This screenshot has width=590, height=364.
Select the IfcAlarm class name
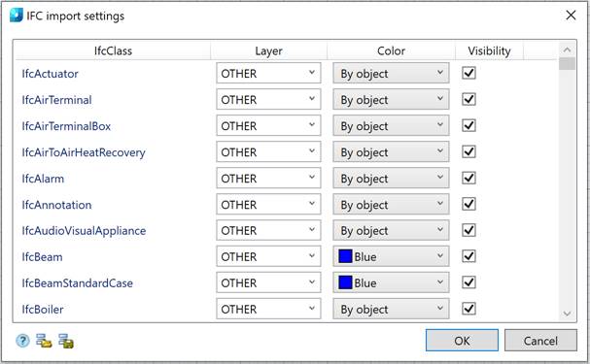43,178
